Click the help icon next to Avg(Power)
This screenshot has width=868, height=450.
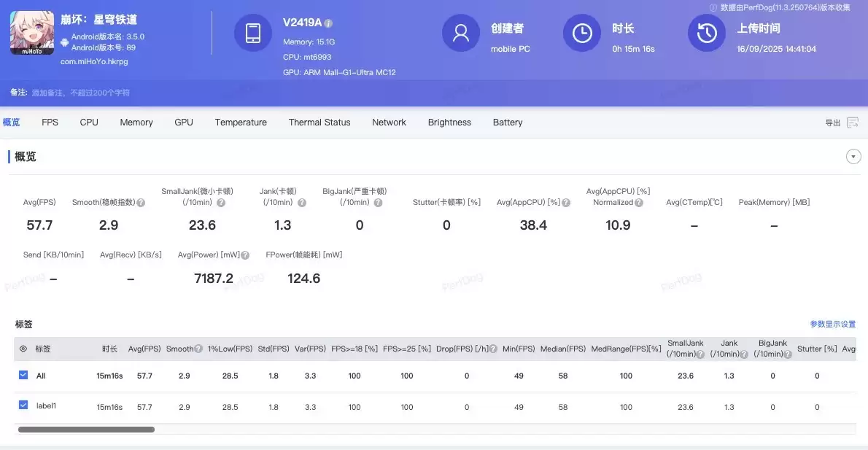[244, 255]
